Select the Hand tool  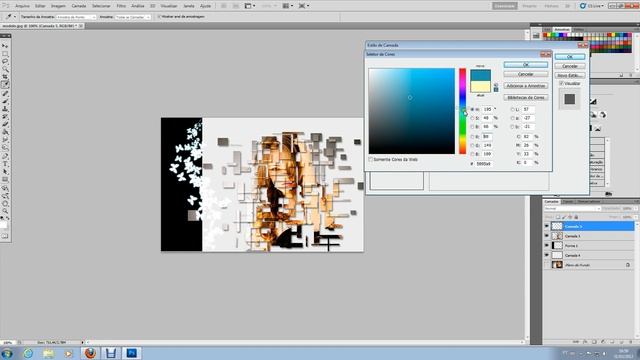tap(5, 203)
